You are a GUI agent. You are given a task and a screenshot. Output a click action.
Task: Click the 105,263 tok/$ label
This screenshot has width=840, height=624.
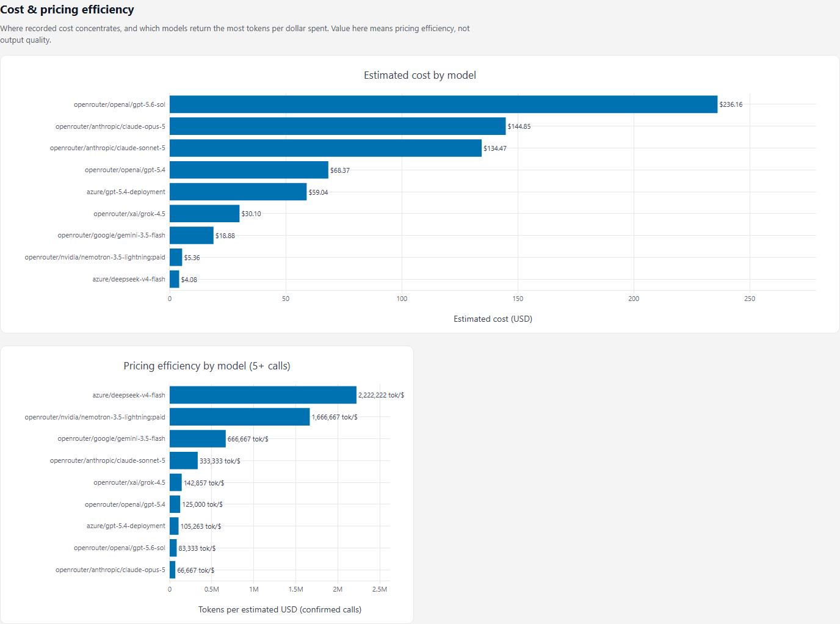point(201,526)
